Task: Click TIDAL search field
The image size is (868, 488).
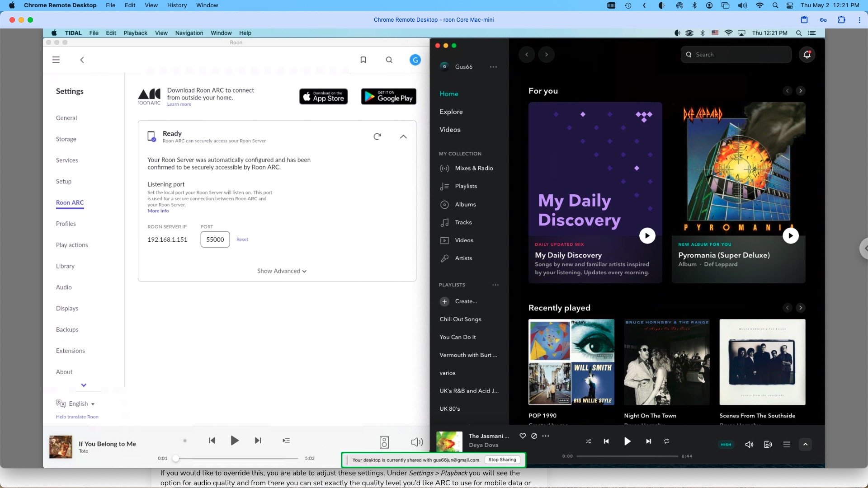Action: point(736,55)
